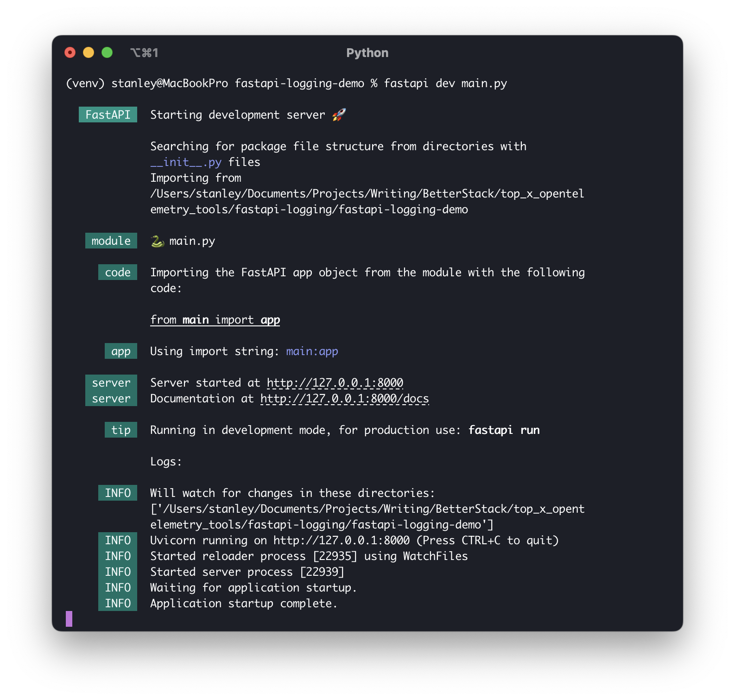Click the Python window title
This screenshot has height=700, width=735.
pyautogui.click(x=367, y=53)
